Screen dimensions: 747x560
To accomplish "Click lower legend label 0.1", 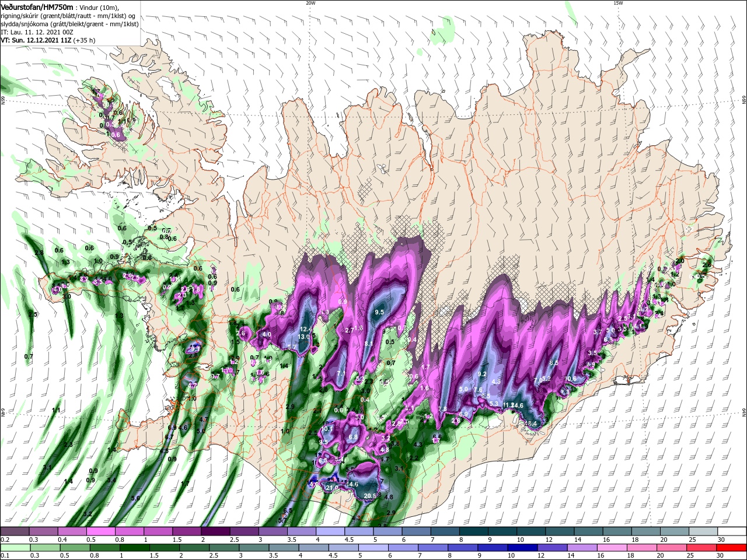I will [x=5, y=556].
